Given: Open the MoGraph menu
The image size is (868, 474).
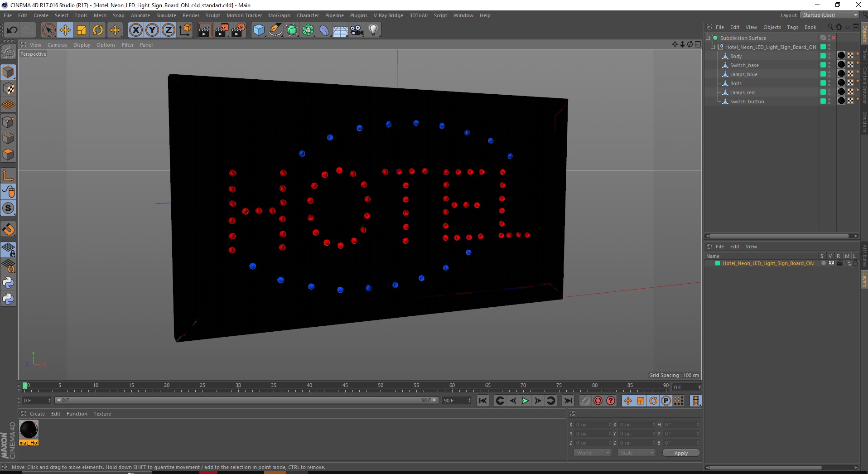Looking at the screenshot, I should (x=279, y=15).
